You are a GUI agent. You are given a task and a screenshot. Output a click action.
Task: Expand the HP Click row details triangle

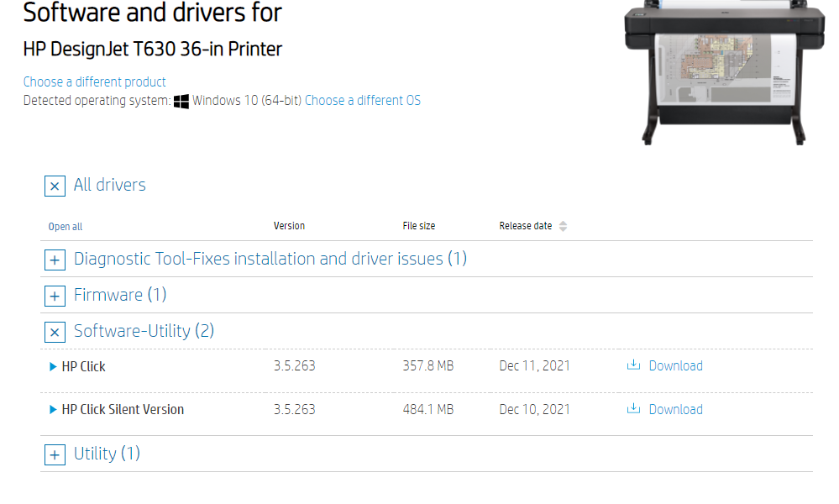(53, 365)
